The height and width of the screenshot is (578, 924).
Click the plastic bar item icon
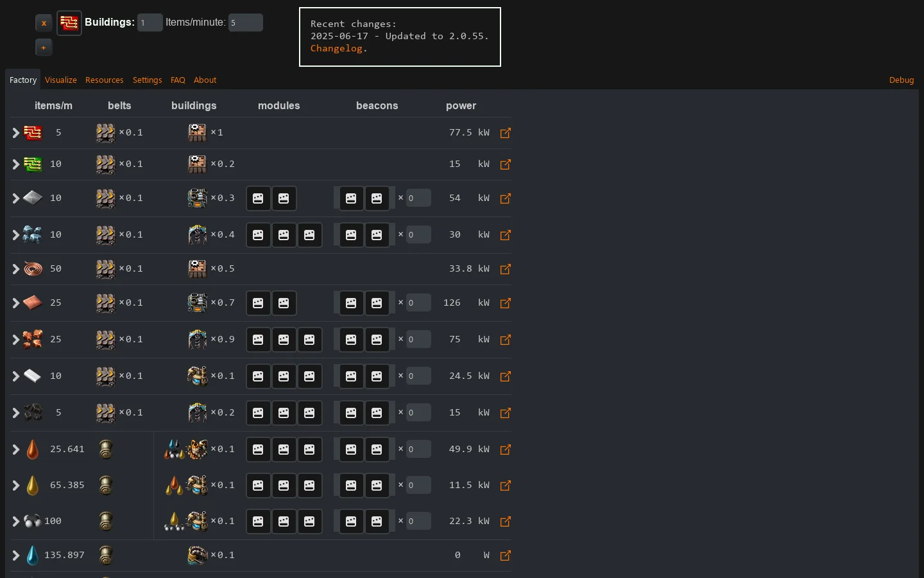pos(33,376)
